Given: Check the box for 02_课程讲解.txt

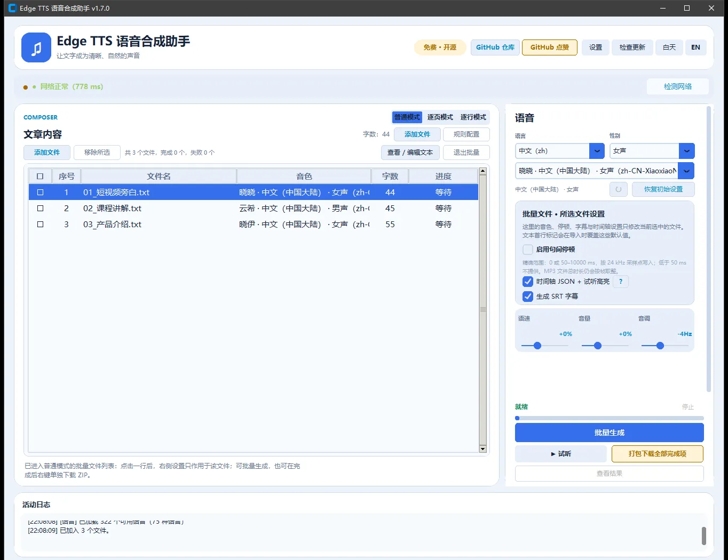Looking at the screenshot, I should pos(40,208).
